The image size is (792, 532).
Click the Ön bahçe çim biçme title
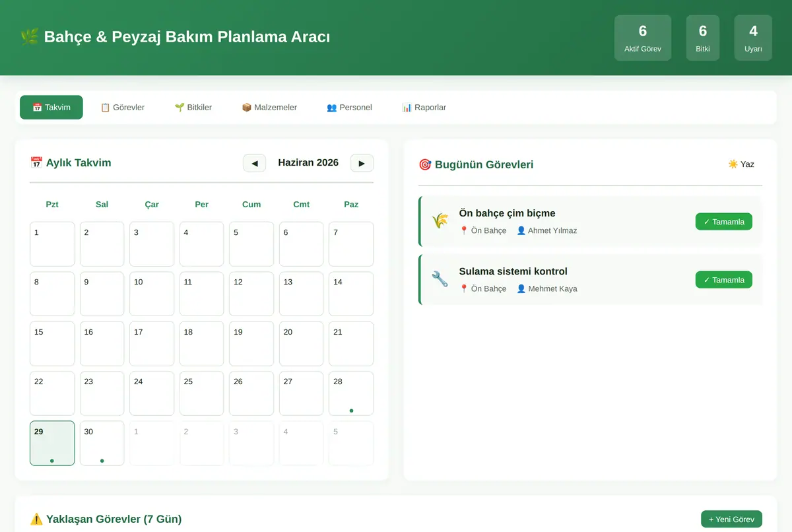(x=508, y=213)
